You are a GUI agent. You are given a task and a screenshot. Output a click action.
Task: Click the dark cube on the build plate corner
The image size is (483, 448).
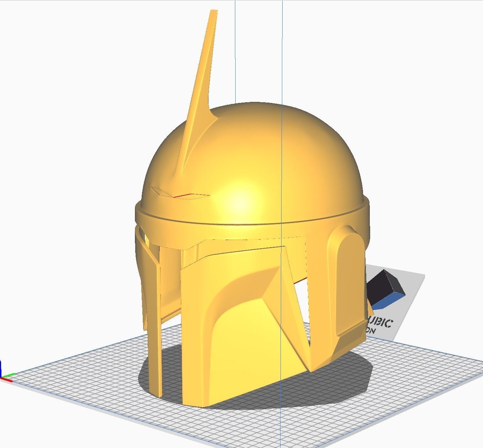point(385,289)
